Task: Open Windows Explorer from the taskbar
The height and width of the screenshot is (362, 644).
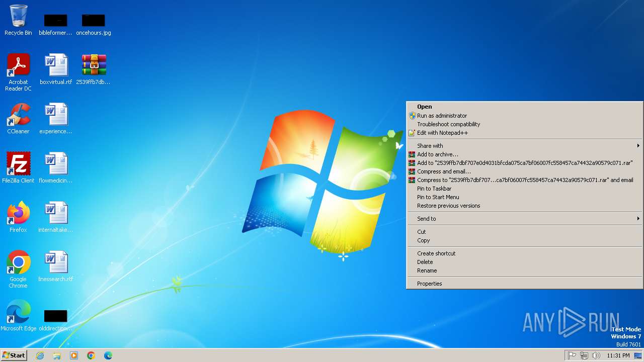Action: (x=57, y=355)
